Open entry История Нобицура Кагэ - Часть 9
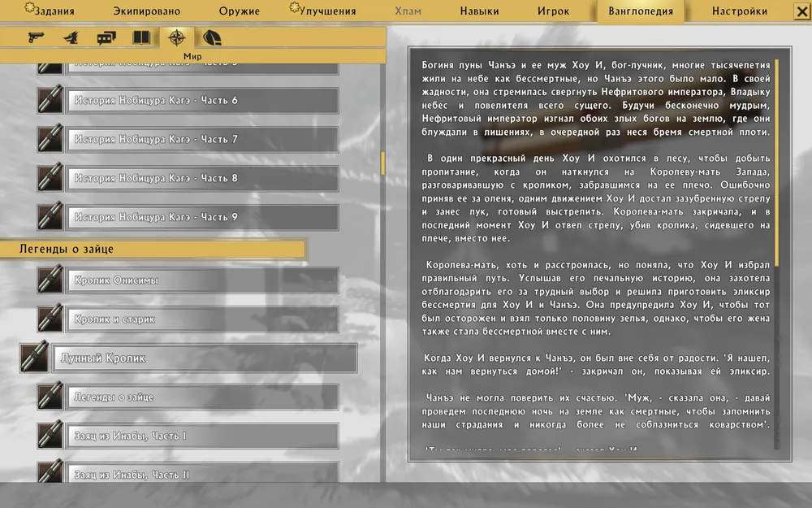812x508 pixels. tap(202, 217)
